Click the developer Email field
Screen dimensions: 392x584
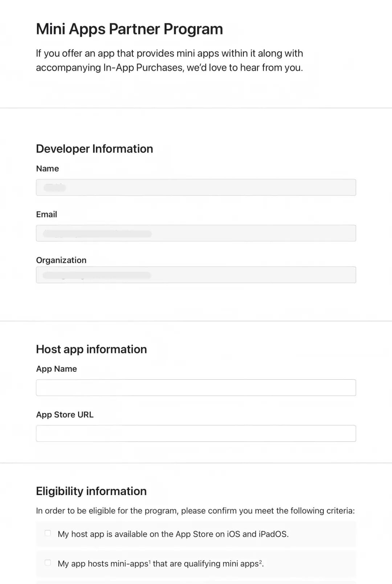point(196,233)
